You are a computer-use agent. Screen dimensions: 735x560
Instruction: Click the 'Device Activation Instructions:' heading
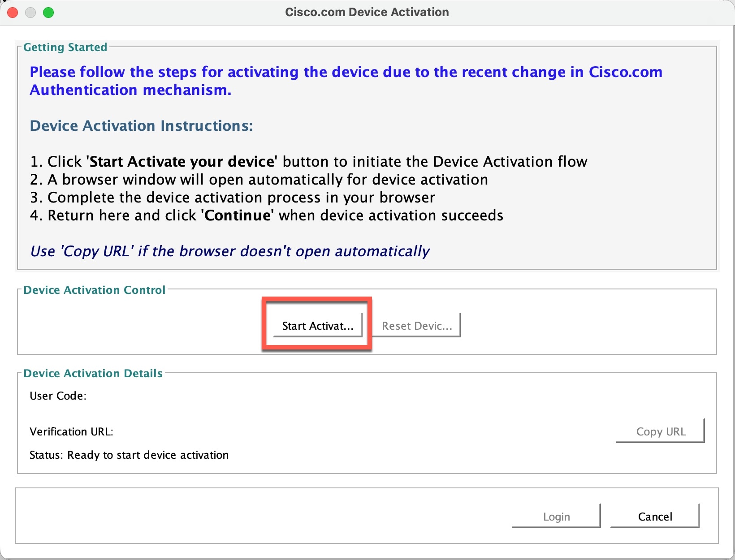click(x=141, y=126)
